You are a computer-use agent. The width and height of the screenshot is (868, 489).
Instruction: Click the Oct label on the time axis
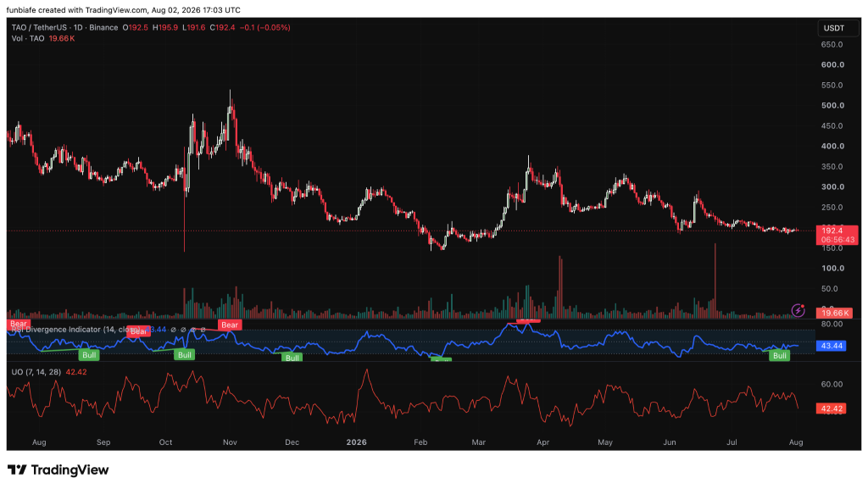pos(165,442)
